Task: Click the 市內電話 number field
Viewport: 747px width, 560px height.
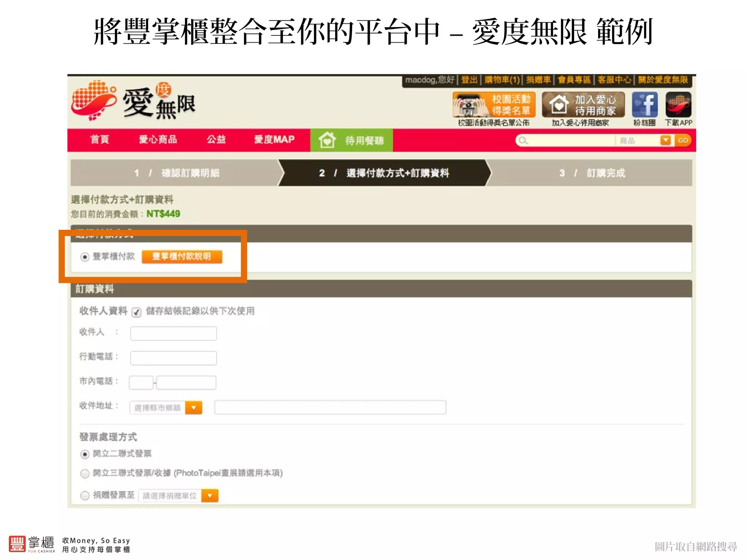Action: click(x=186, y=383)
